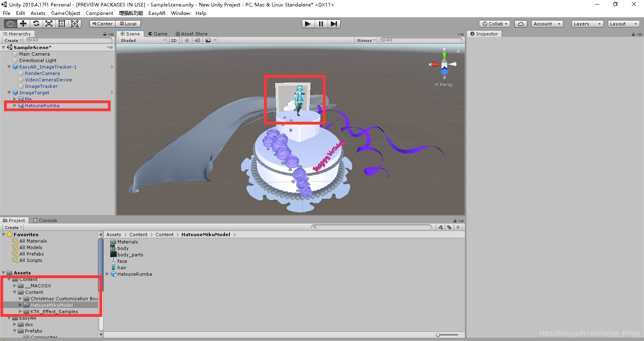
Task: Click the Step frame button
Action: pos(334,24)
